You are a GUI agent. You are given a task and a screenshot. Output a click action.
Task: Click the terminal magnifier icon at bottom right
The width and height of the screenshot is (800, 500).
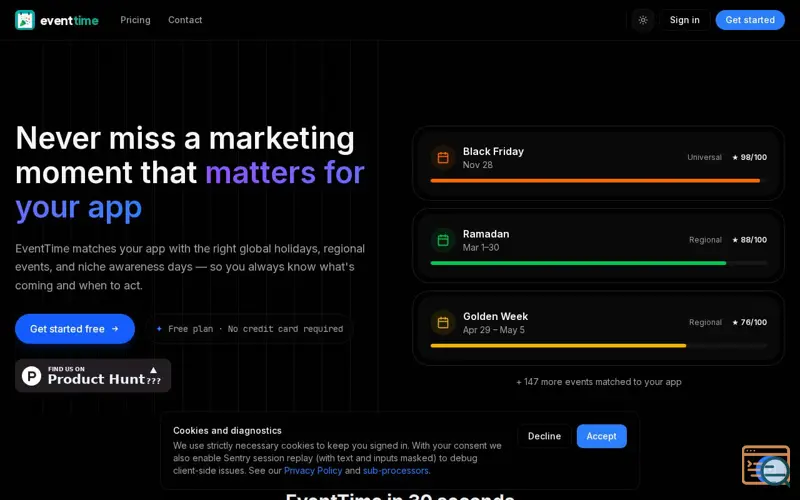(x=766, y=466)
